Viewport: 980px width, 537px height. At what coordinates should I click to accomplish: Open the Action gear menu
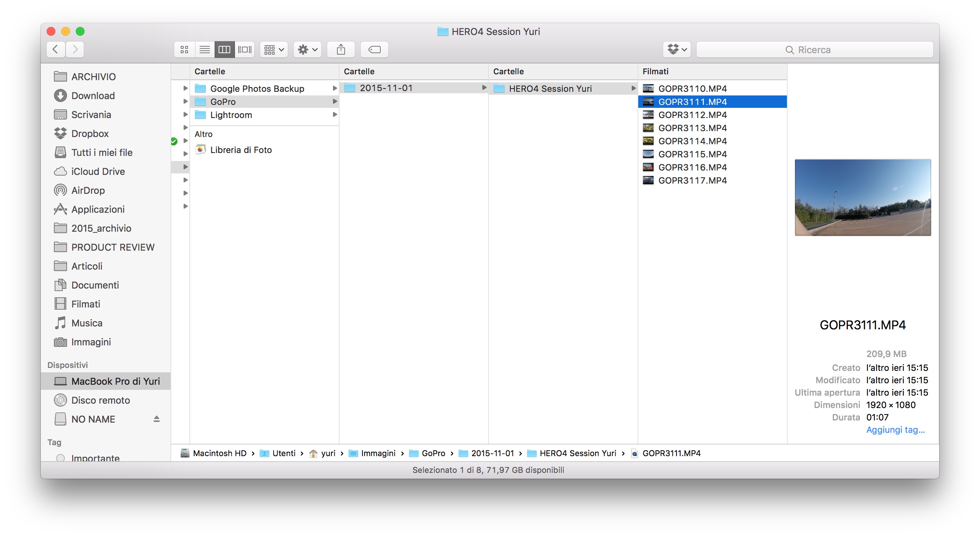pyautogui.click(x=307, y=50)
